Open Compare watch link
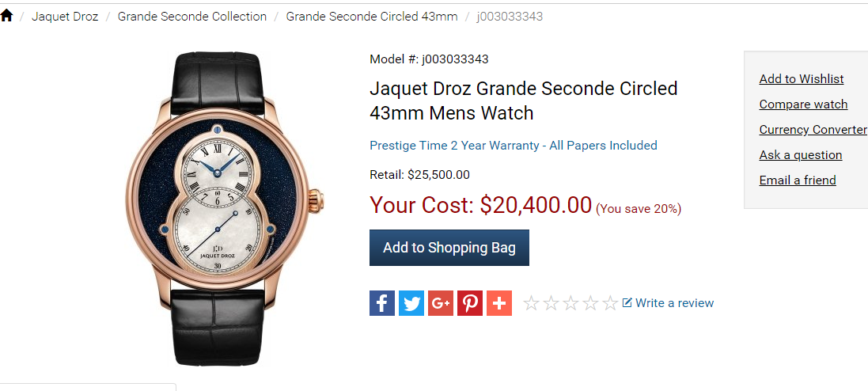Viewport: 868px width, 391px height. coord(803,104)
